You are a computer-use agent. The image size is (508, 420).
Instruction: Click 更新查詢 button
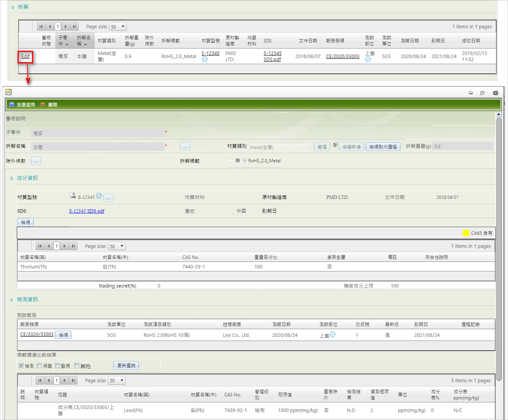pos(126,365)
